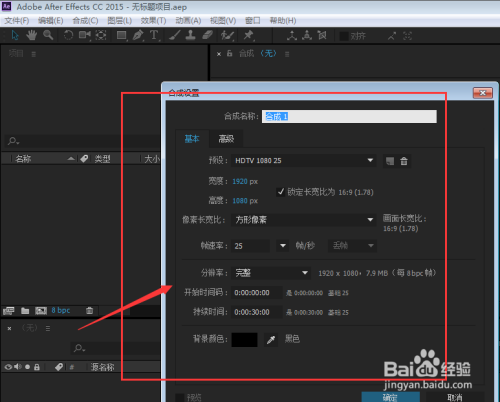
Task: Click the black background color swatch
Action: pos(244,340)
